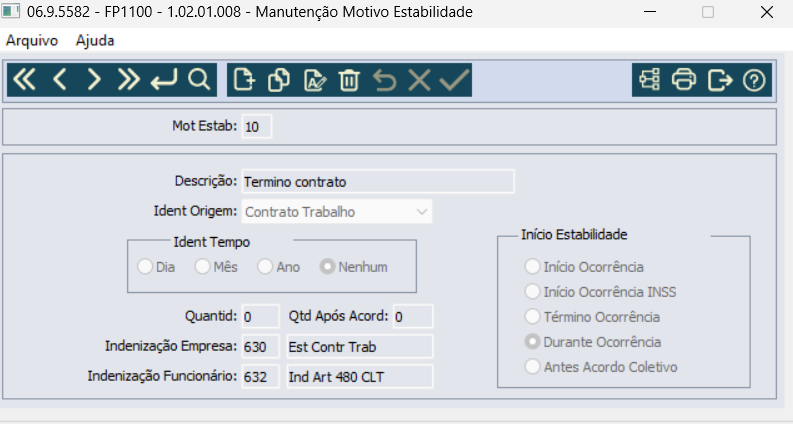The image size is (793, 424).
Task: Expand the Ident Origem dropdown
Action: click(422, 212)
